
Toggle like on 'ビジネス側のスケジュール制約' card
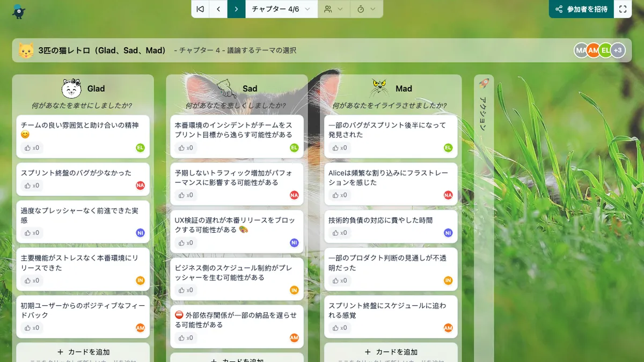[185, 290]
